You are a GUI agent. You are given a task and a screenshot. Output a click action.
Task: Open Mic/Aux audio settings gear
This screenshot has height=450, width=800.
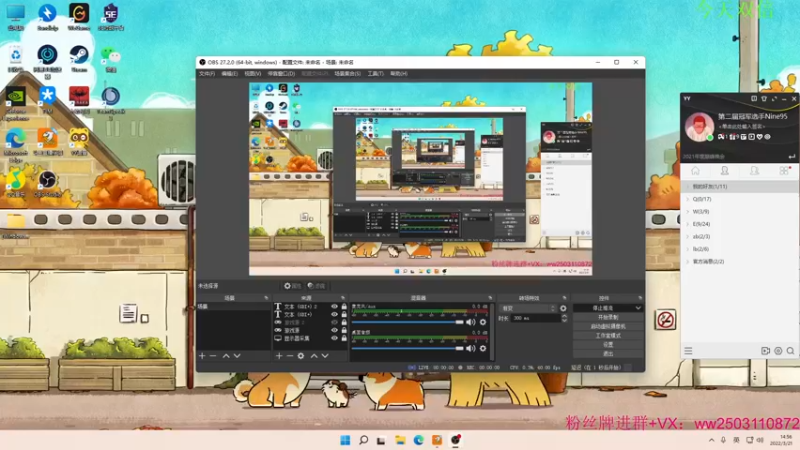pos(483,322)
